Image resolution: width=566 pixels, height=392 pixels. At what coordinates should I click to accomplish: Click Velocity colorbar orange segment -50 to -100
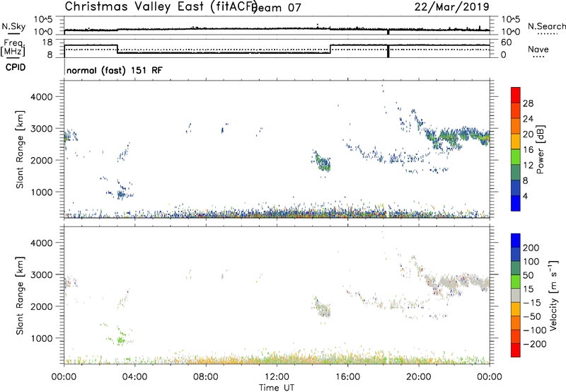tap(516, 323)
